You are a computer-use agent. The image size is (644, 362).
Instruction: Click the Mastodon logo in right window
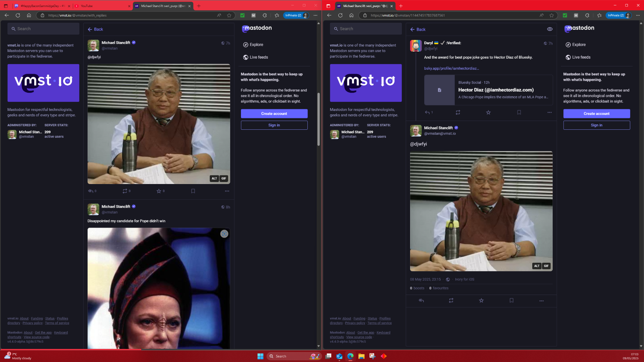pyautogui.click(x=579, y=28)
